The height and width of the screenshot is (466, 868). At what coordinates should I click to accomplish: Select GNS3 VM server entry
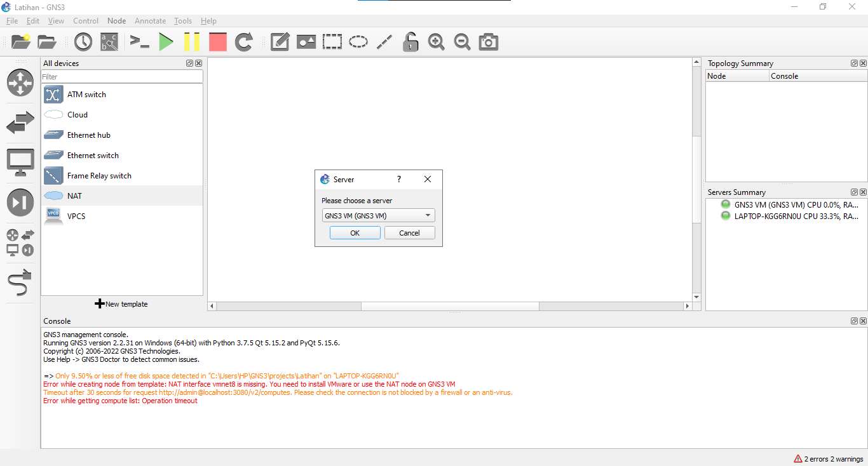[x=790, y=205]
